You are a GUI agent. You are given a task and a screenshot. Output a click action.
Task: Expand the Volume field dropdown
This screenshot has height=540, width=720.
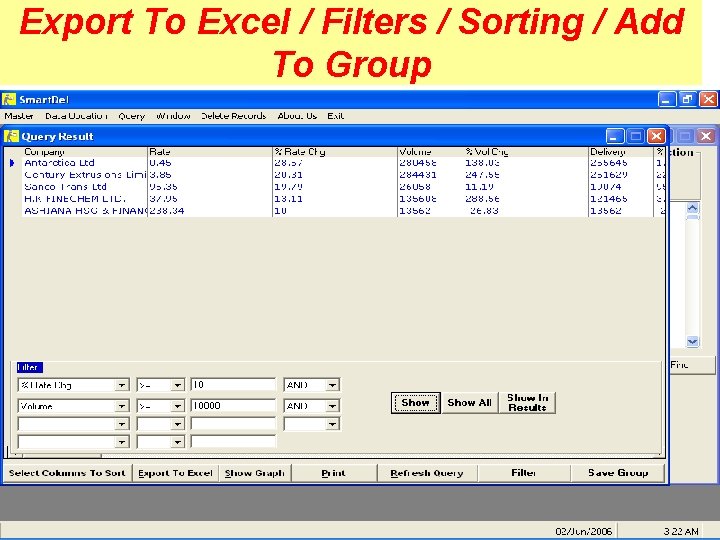[x=122, y=406]
